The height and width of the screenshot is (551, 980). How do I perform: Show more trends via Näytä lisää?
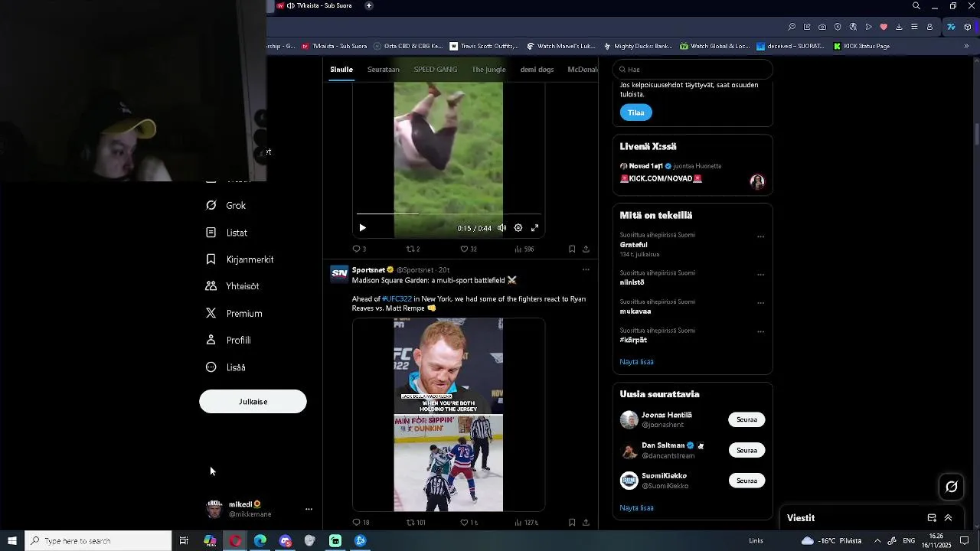(x=636, y=362)
